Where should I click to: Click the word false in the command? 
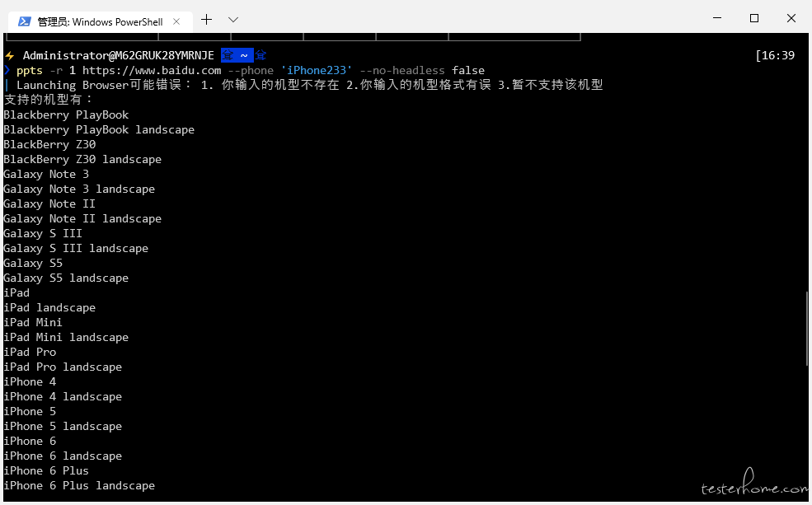[x=468, y=70]
